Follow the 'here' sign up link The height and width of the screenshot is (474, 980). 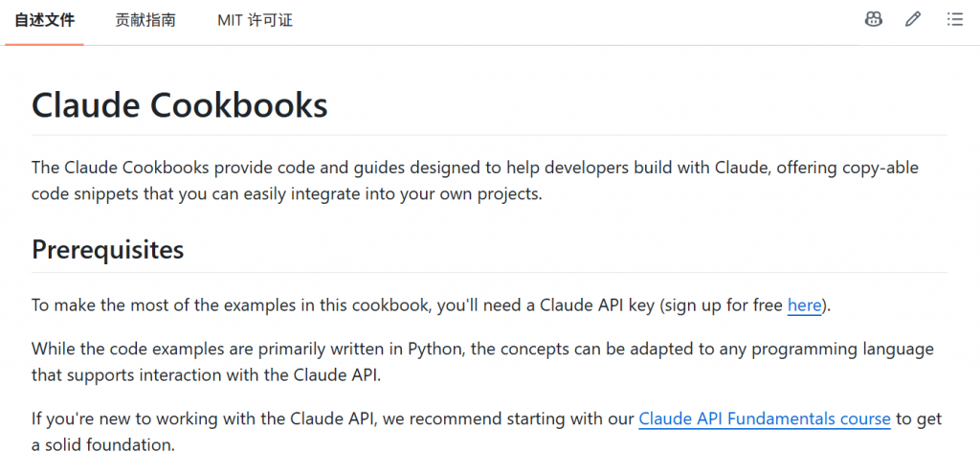804,305
